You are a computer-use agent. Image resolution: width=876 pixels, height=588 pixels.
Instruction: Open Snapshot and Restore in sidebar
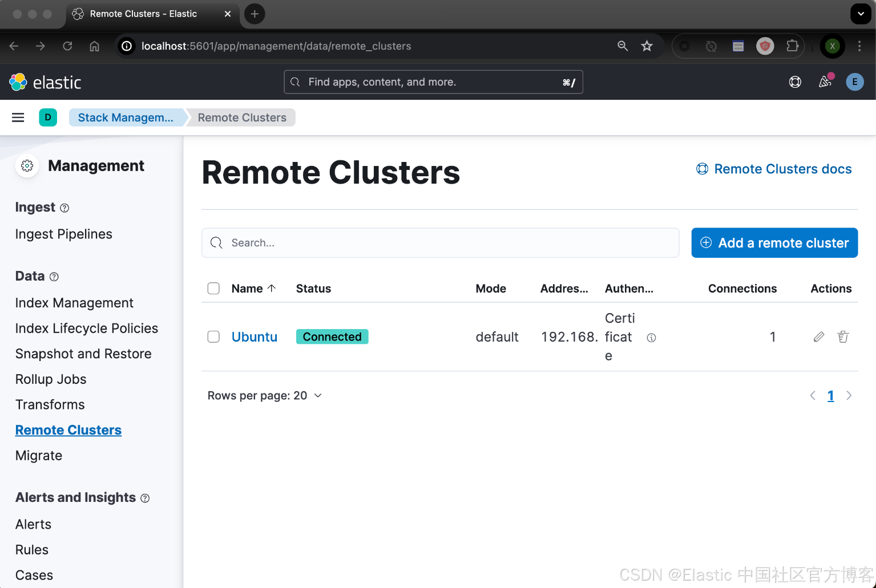tap(83, 354)
